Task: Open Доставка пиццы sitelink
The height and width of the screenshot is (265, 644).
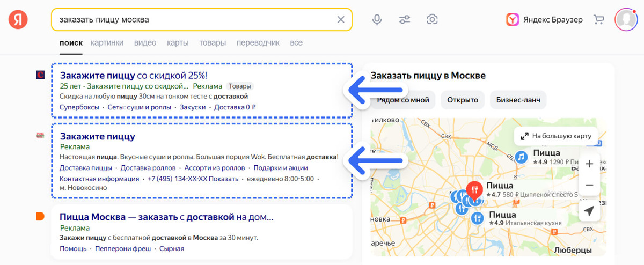Action: pyautogui.click(x=86, y=168)
